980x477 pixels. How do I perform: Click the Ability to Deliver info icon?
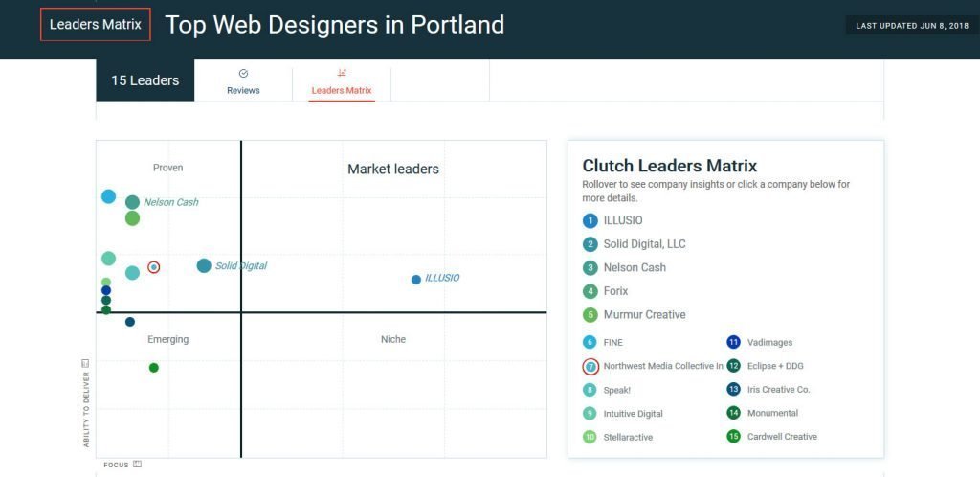click(85, 363)
